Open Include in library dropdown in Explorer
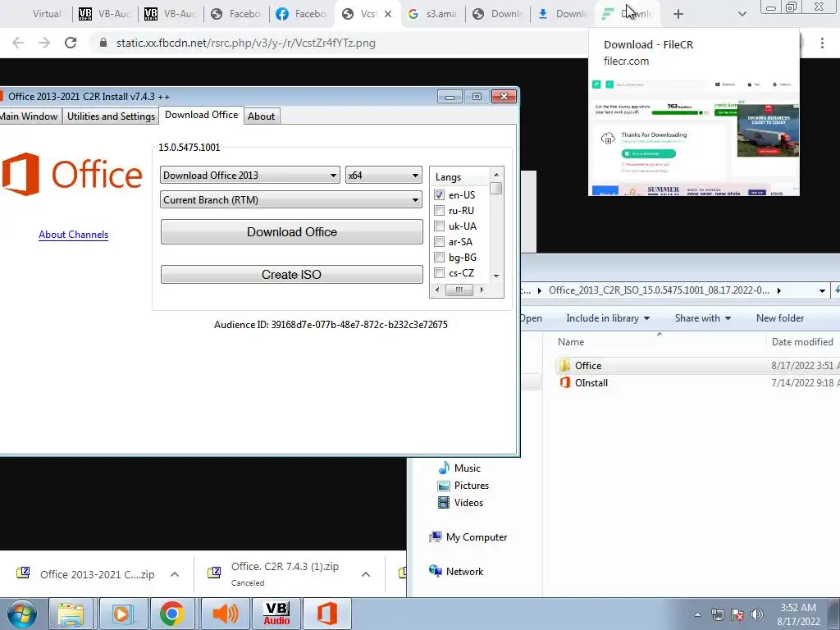The height and width of the screenshot is (630, 840). [x=608, y=318]
